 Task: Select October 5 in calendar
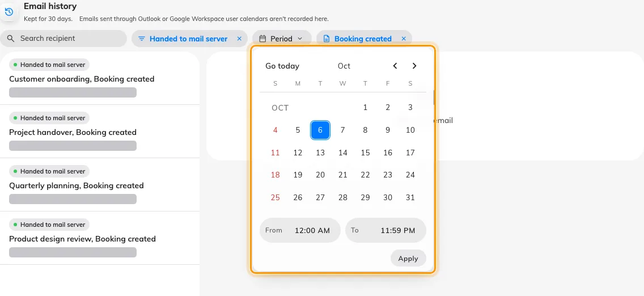coord(298,130)
